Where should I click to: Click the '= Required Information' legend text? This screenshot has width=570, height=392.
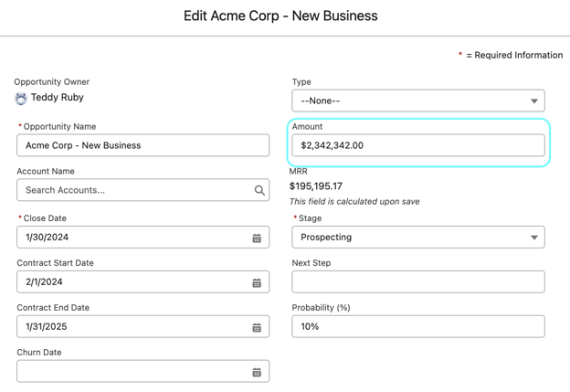coord(514,55)
